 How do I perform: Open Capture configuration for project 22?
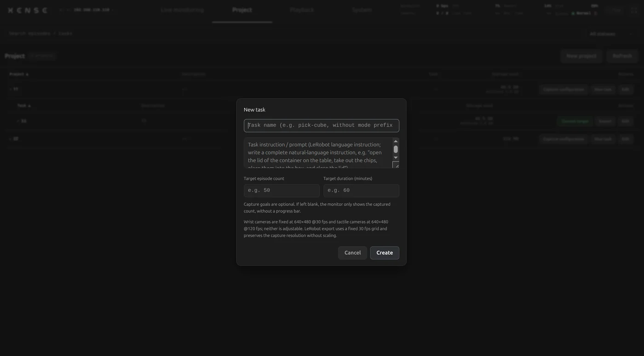tap(563, 139)
